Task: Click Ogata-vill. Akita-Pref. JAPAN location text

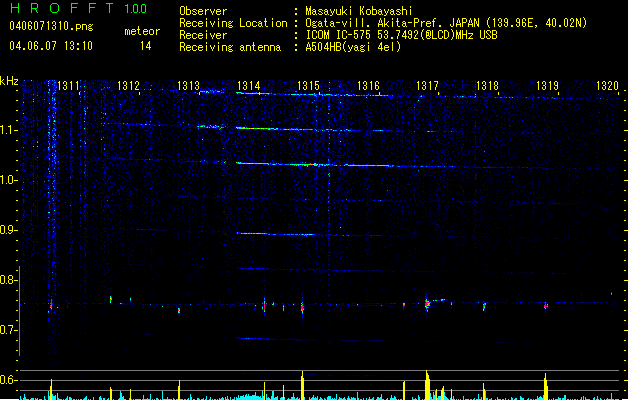Action: point(446,23)
